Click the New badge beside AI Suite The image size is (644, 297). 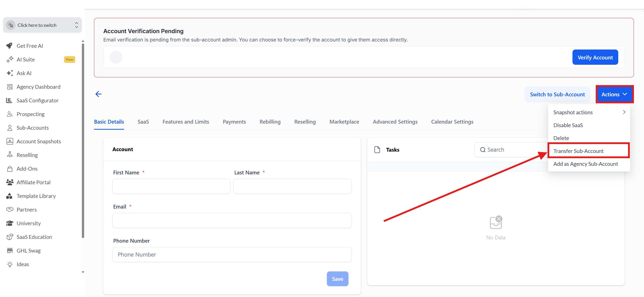click(x=69, y=59)
